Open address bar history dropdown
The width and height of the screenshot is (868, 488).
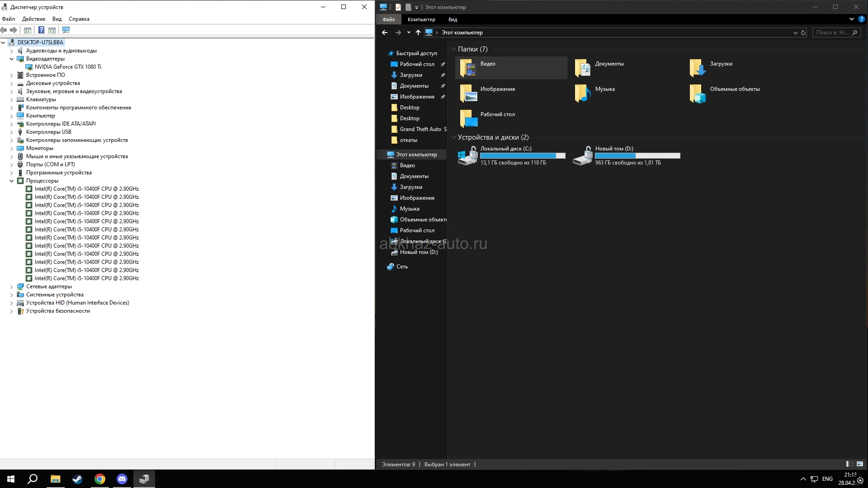pos(795,33)
